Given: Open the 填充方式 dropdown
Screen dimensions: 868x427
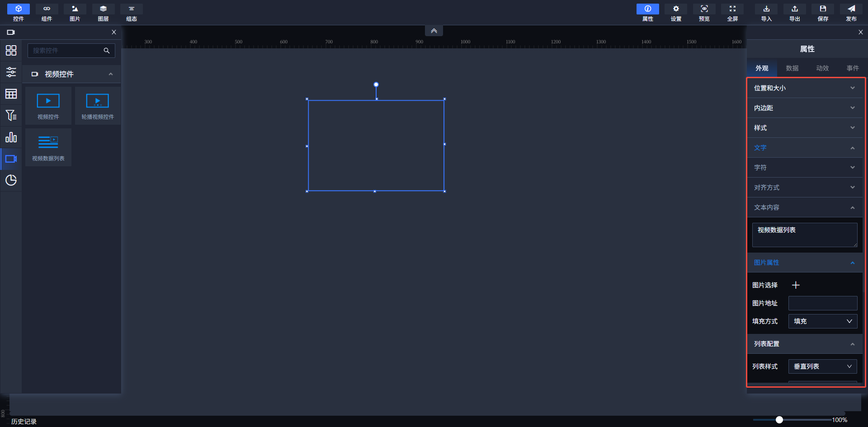Looking at the screenshot, I should [822, 321].
